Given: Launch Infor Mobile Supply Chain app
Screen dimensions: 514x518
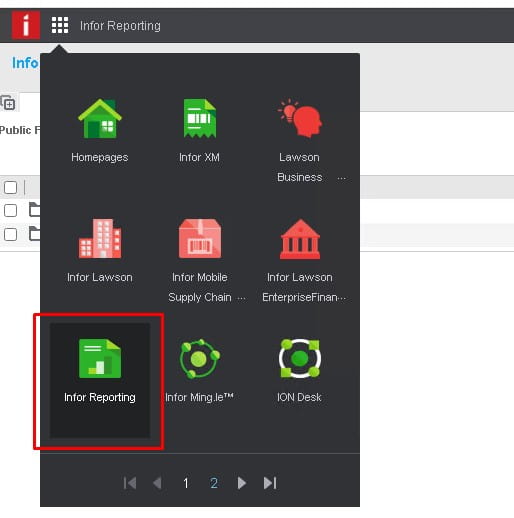Looking at the screenshot, I should pos(199,261).
